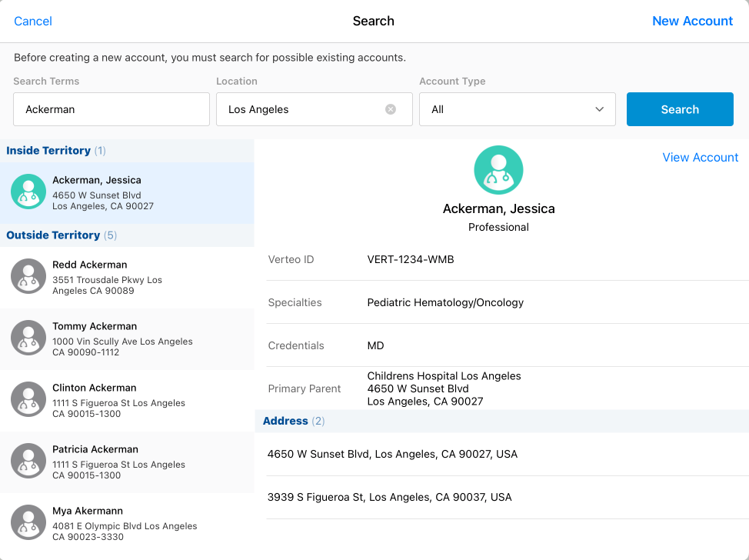The image size is (749, 560).
Task: Clear the Location field with the X icon
Action: [391, 109]
